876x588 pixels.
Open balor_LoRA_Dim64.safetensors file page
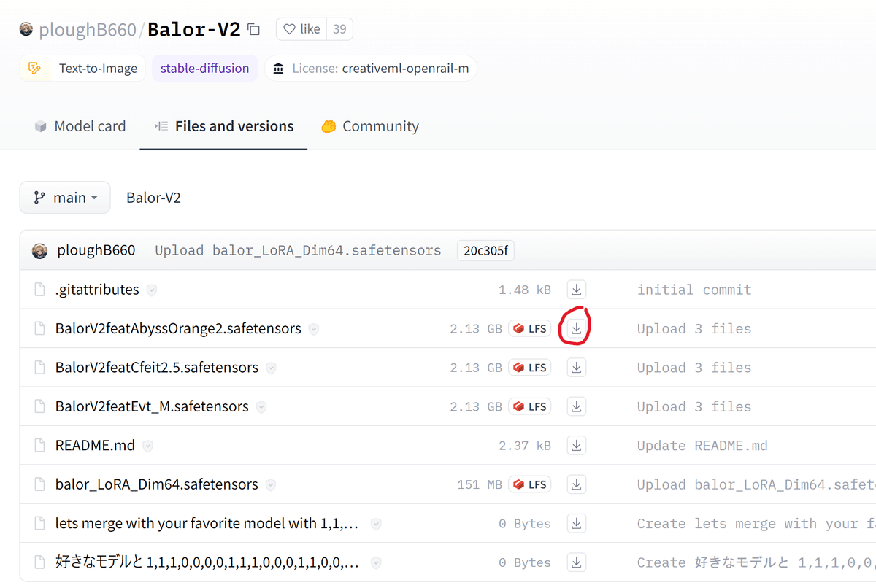(x=157, y=484)
